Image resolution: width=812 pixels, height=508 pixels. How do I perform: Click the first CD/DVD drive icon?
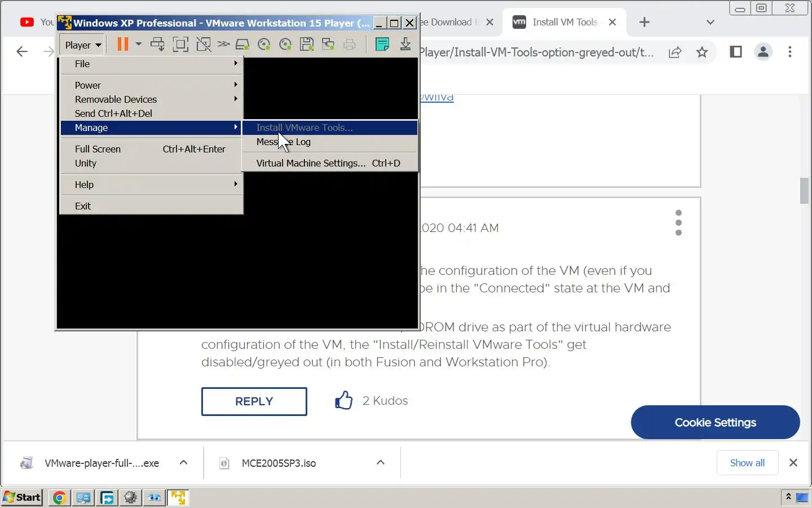point(264,44)
